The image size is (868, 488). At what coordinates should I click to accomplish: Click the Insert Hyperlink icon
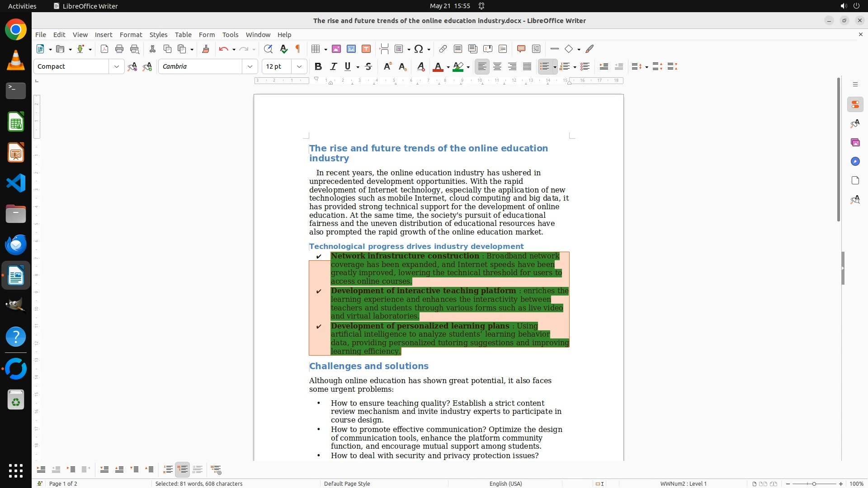(x=443, y=49)
